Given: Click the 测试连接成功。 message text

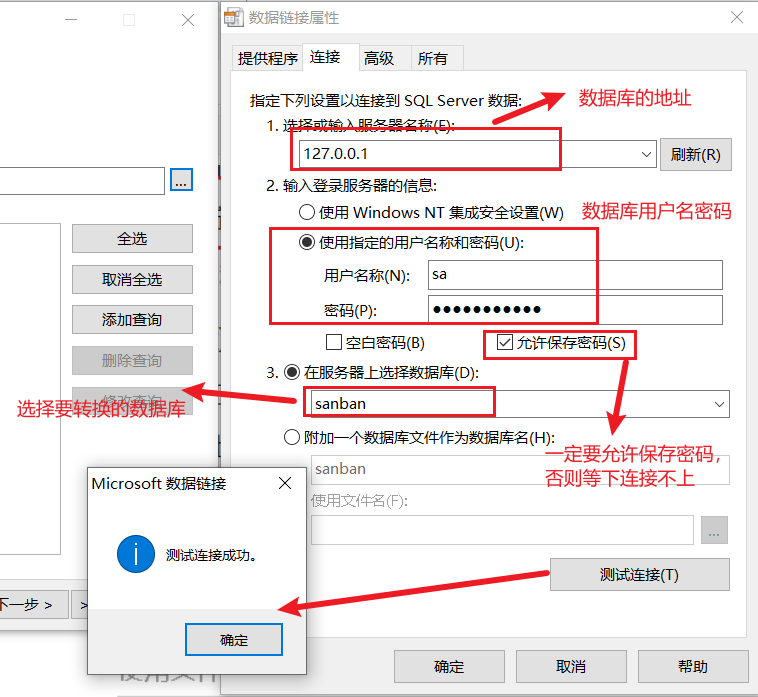Looking at the screenshot, I should (211, 555).
